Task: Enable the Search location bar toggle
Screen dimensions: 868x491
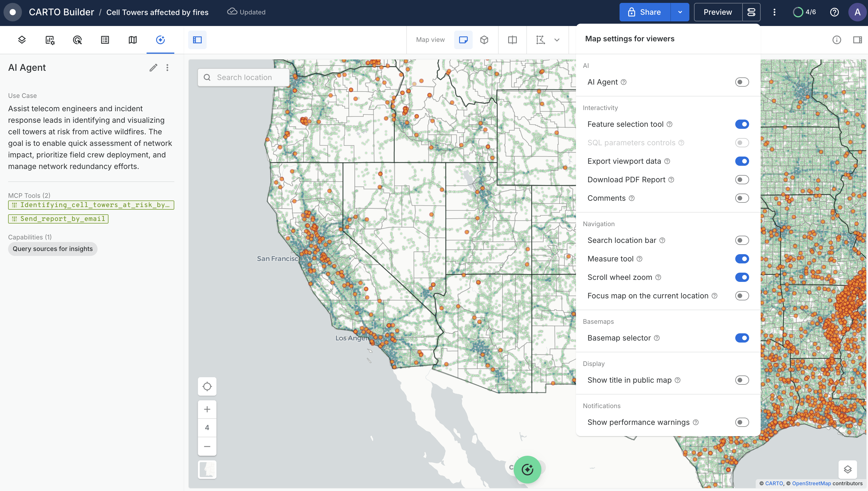Action: (x=742, y=240)
